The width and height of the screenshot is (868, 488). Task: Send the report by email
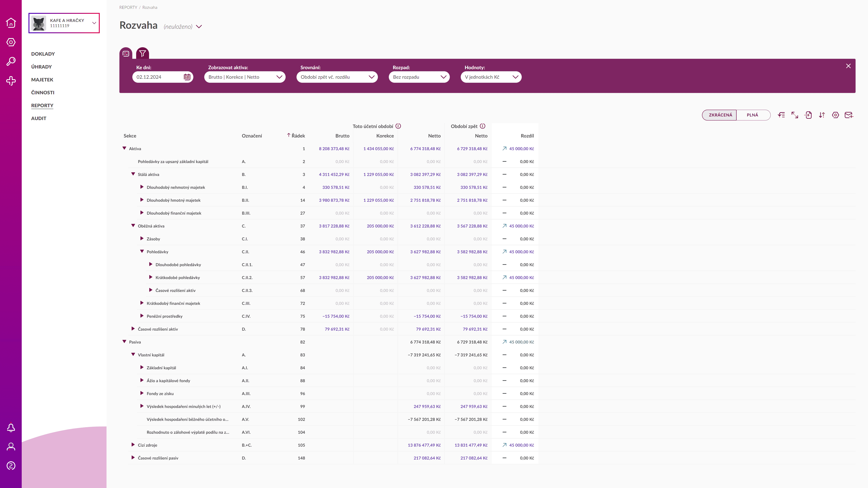point(849,115)
